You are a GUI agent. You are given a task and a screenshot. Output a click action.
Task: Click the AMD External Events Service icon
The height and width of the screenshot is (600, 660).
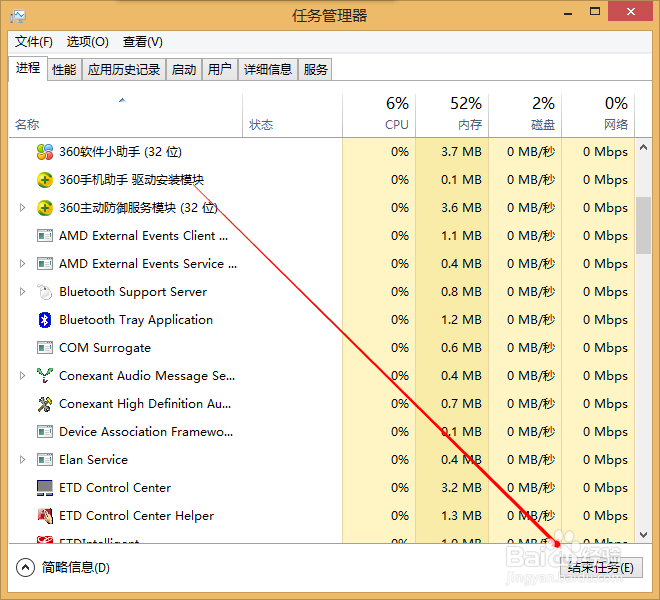click(x=45, y=264)
